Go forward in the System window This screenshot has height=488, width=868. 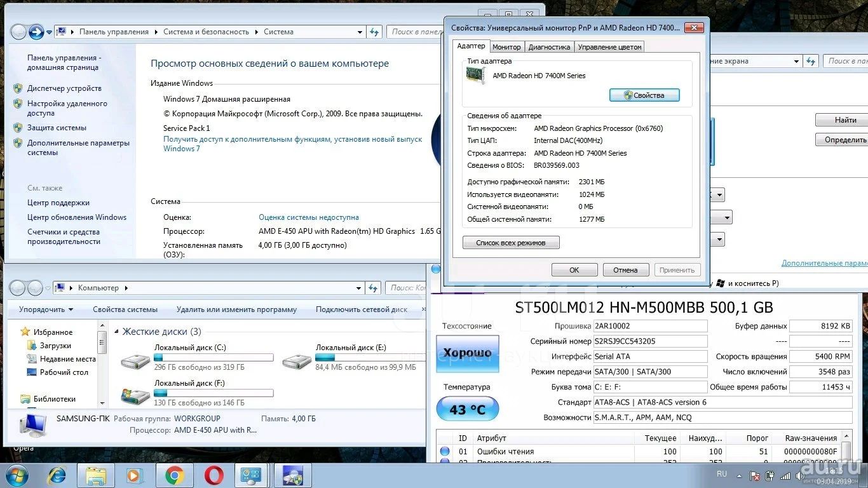coord(36,31)
